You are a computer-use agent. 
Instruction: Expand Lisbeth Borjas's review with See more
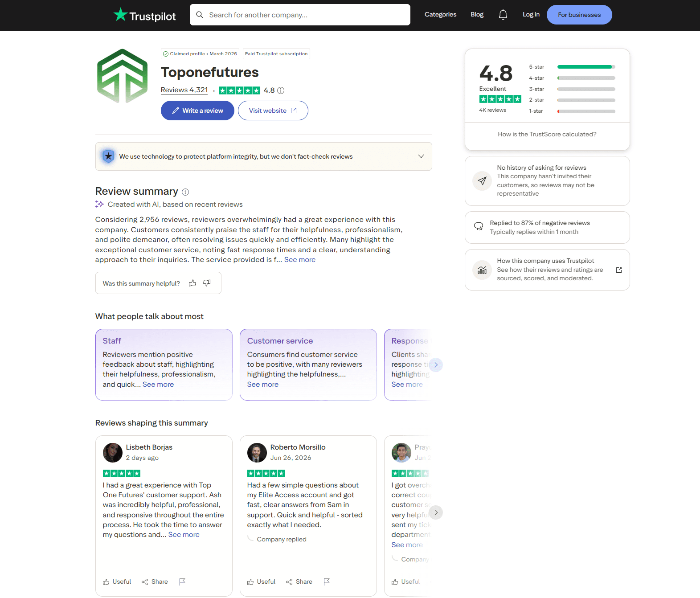point(184,535)
